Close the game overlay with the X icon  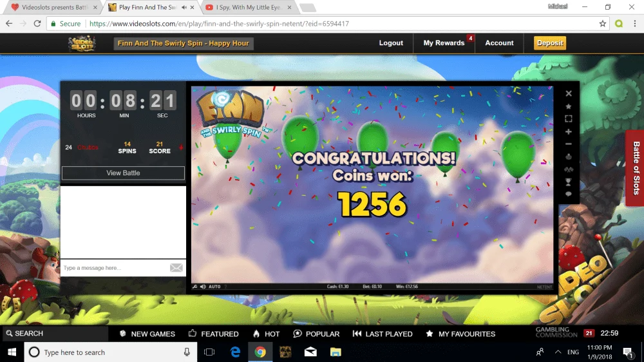coord(569,93)
